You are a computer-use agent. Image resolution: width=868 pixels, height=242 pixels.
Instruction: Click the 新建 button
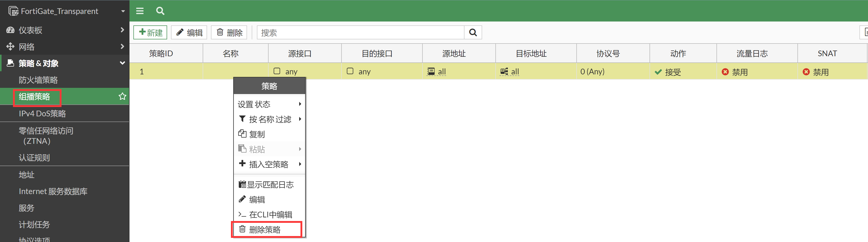pyautogui.click(x=150, y=33)
